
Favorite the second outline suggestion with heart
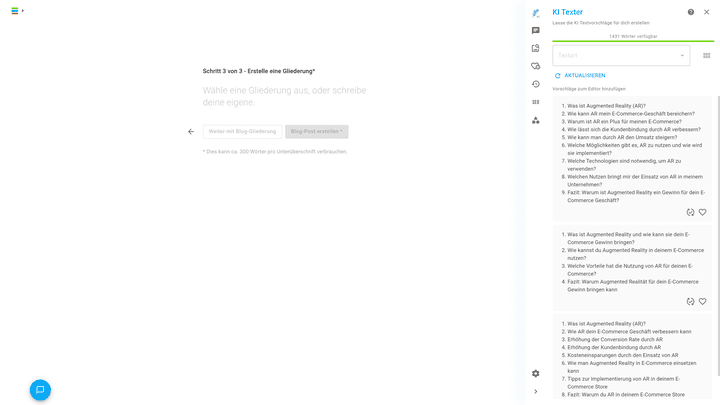702,301
